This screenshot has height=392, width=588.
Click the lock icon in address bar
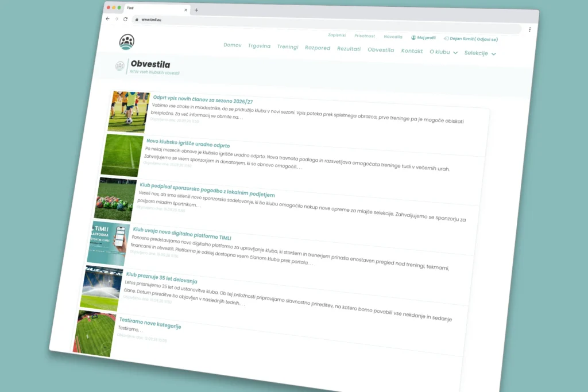[137, 20]
